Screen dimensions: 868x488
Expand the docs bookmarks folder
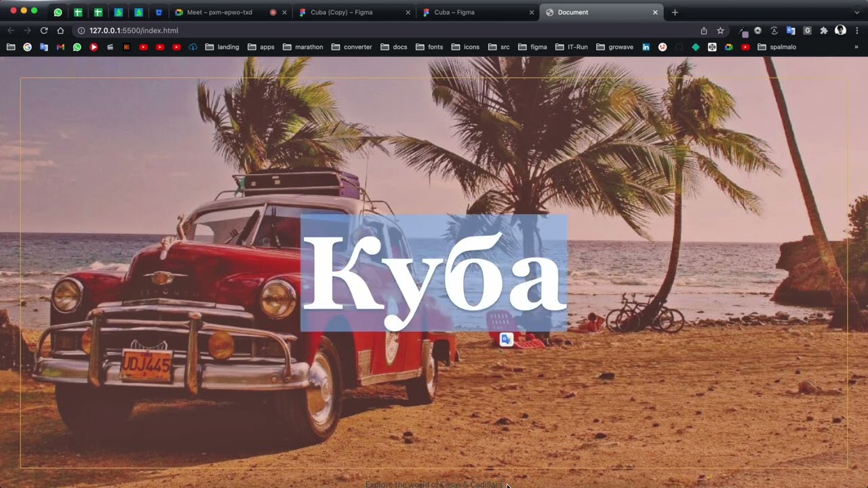click(x=394, y=47)
